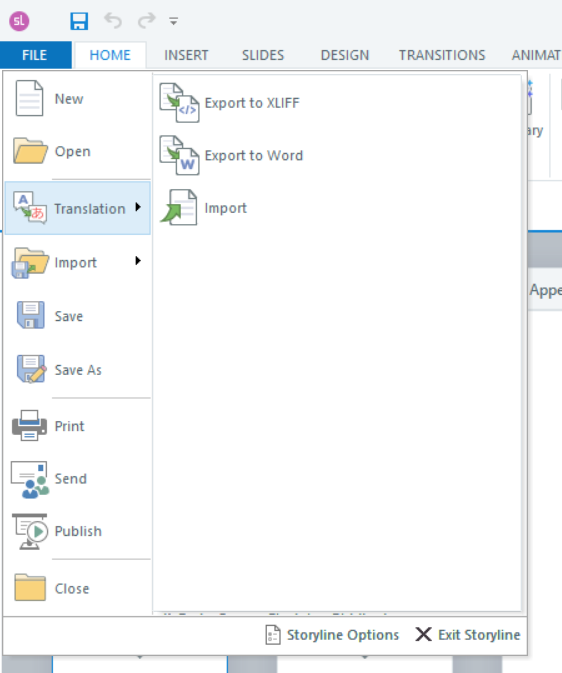Click the Translation icon in File menu

pos(30,207)
